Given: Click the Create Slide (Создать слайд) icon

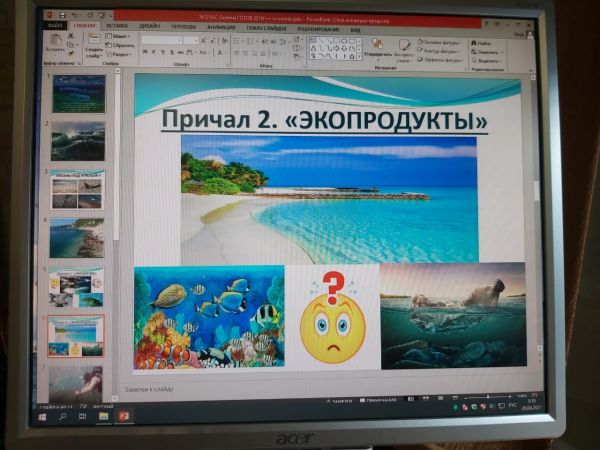Looking at the screenshot, I should (x=93, y=46).
